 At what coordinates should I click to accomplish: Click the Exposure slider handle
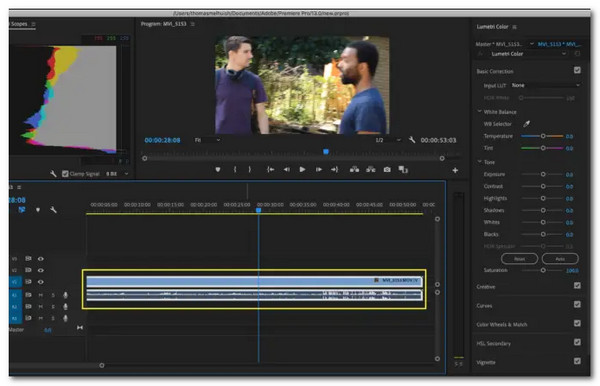(x=543, y=174)
